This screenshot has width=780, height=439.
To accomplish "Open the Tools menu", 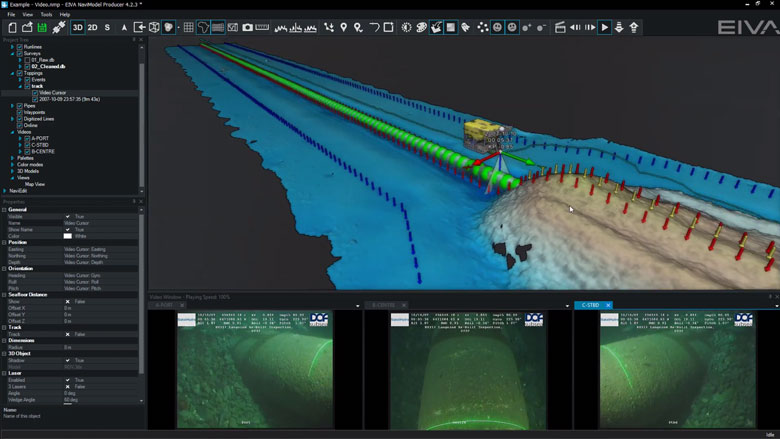I will 46,15.
